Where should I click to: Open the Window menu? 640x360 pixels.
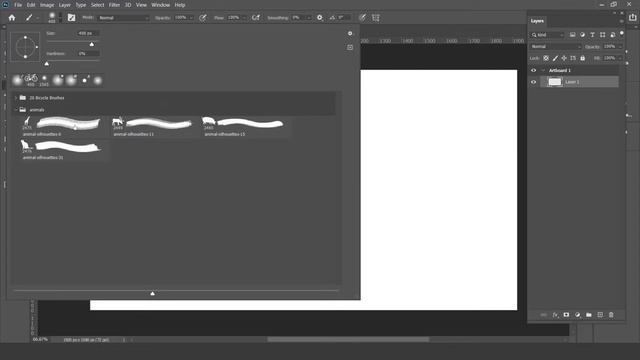pos(160,5)
